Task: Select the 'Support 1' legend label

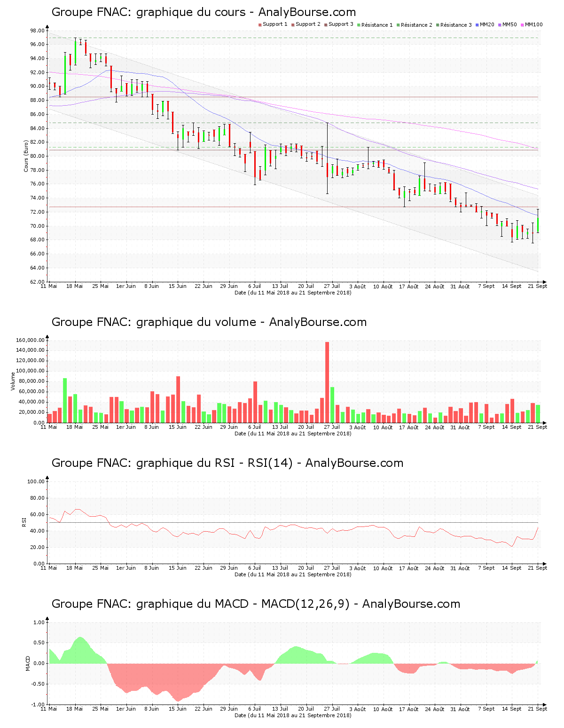Action: pos(275,24)
